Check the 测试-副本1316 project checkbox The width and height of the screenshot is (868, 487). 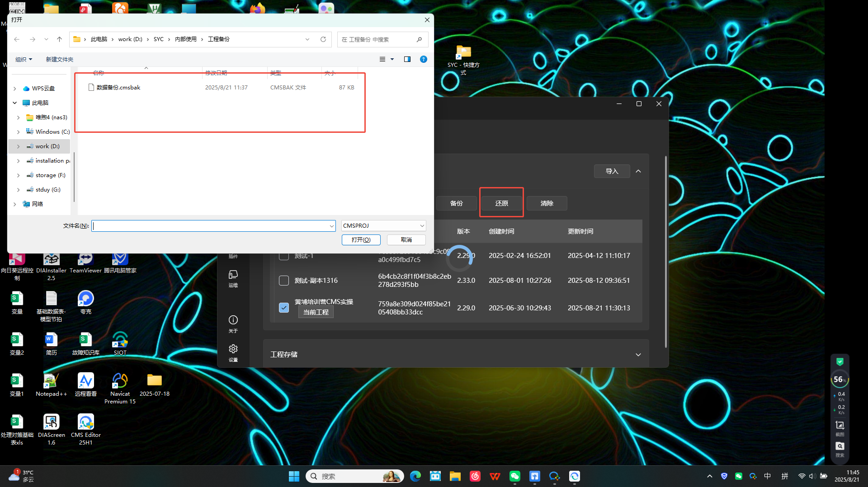[x=284, y=281]
